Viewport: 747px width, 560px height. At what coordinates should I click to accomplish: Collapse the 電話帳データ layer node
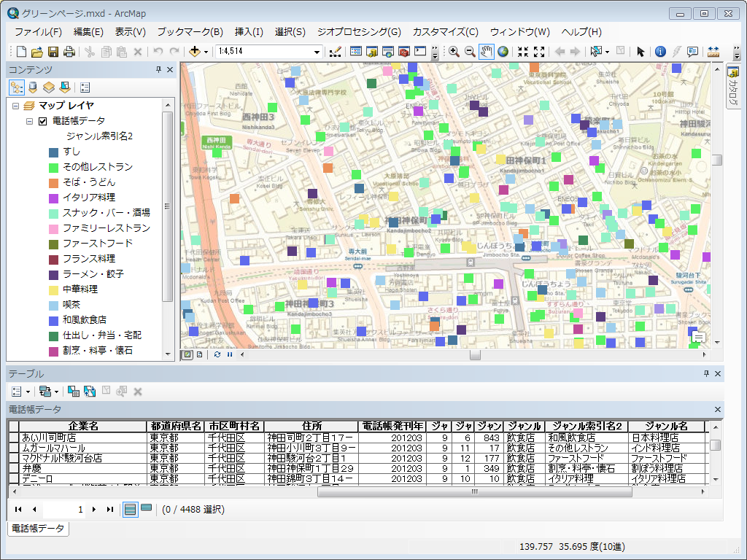pos(29,122)
